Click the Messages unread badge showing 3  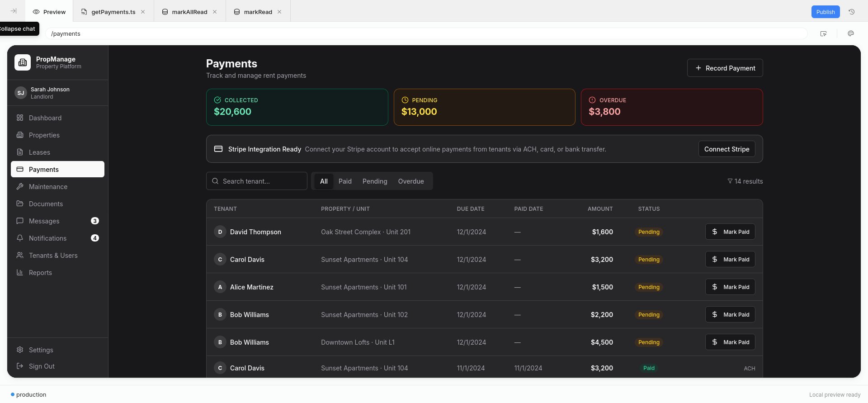coord(95,221)
